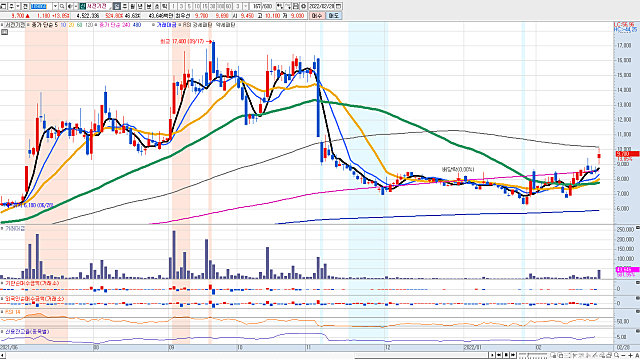Click the indicator tool icon before print icon
This screenshot has width=640, height=360.
(279, 6)
